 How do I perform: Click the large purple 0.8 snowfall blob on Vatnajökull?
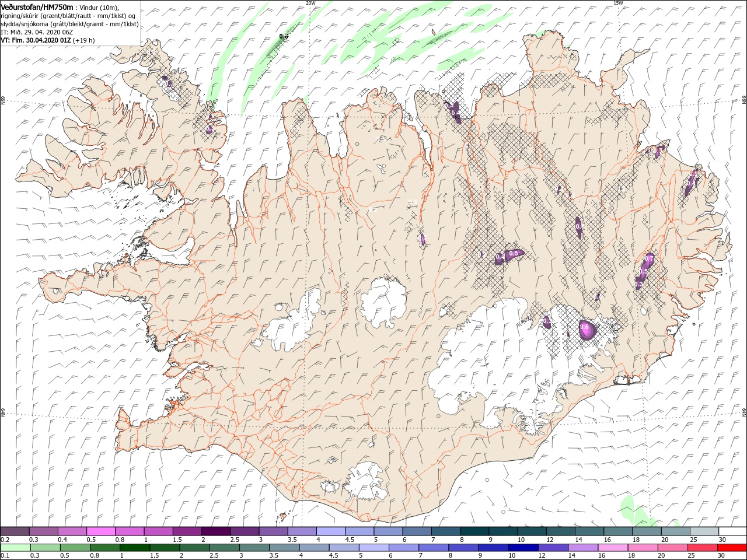pos(587,330)
